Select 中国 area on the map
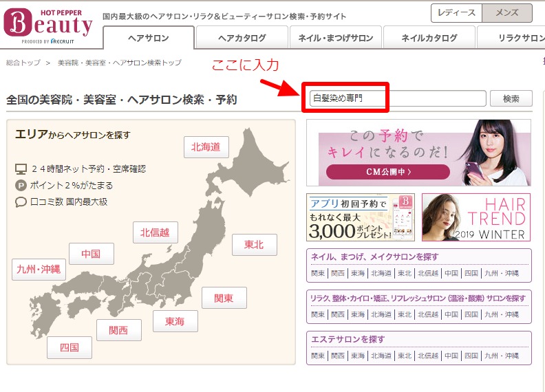This screenshot has height=392, width=545. [92, 254]
